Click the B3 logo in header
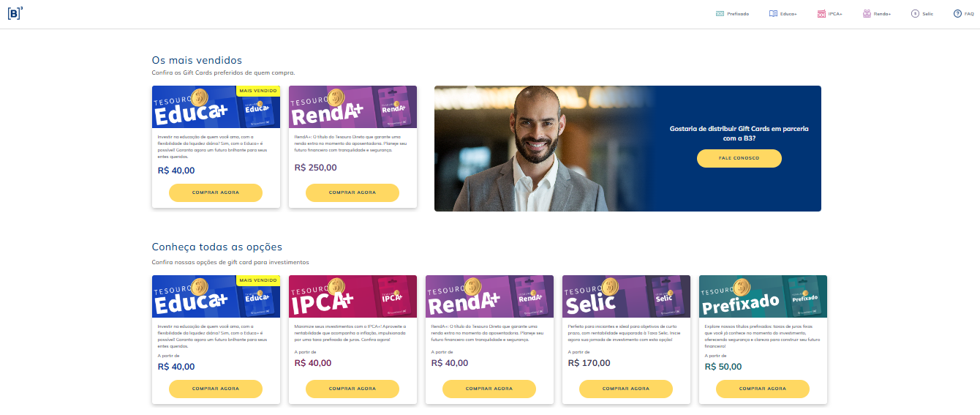Screen dimensions: 980x415 click(15, 13)
